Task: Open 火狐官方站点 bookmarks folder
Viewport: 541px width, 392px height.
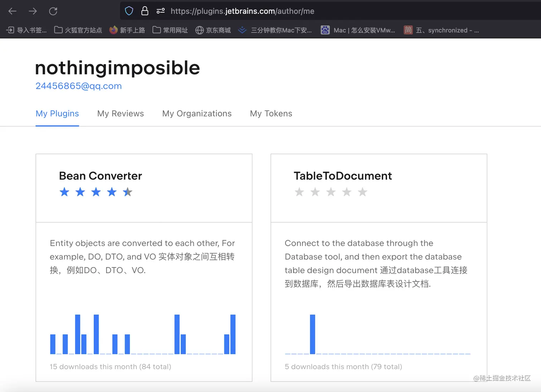Action: 78,30
